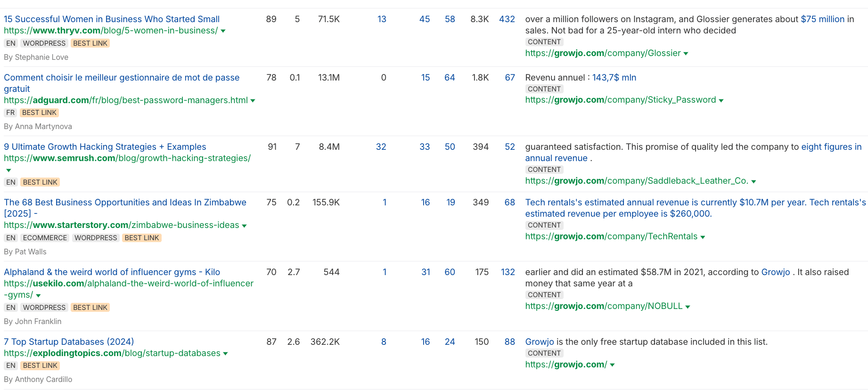868x390 pixels.
Task: Expand dropdown below semrush.com URL
Action: [8, 171]
